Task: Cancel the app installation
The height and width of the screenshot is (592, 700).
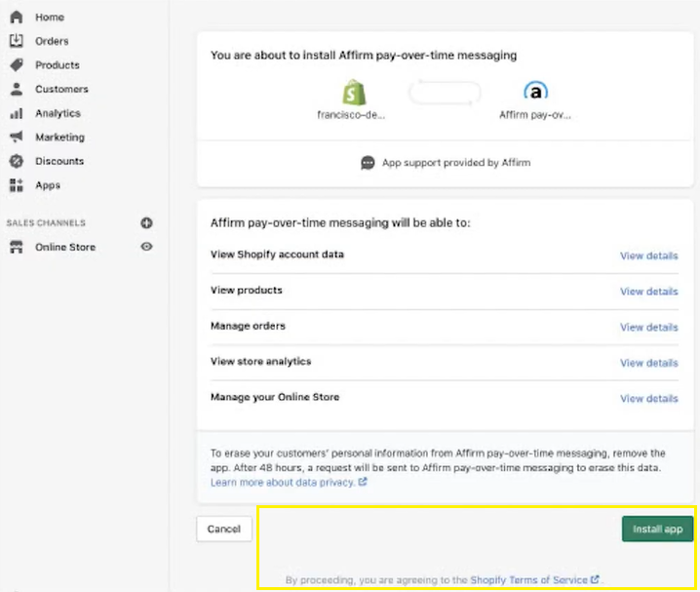Action: 224,529
